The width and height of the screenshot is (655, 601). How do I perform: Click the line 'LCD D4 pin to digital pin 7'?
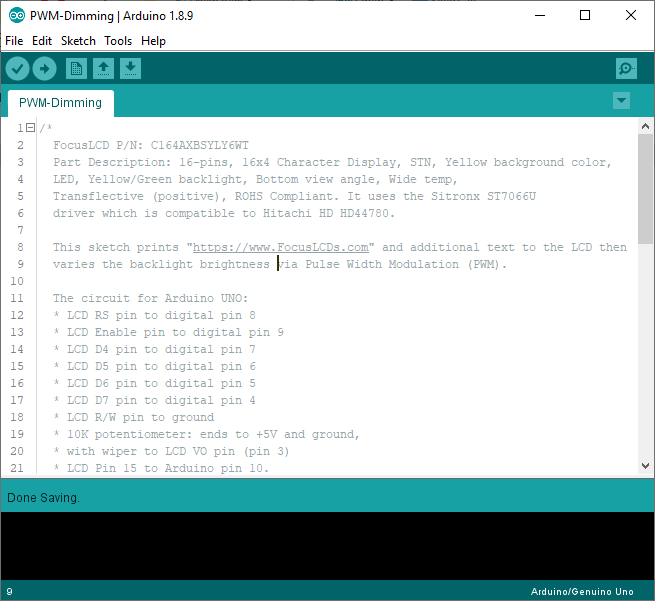pyautogui.click(x=161, y=349)
